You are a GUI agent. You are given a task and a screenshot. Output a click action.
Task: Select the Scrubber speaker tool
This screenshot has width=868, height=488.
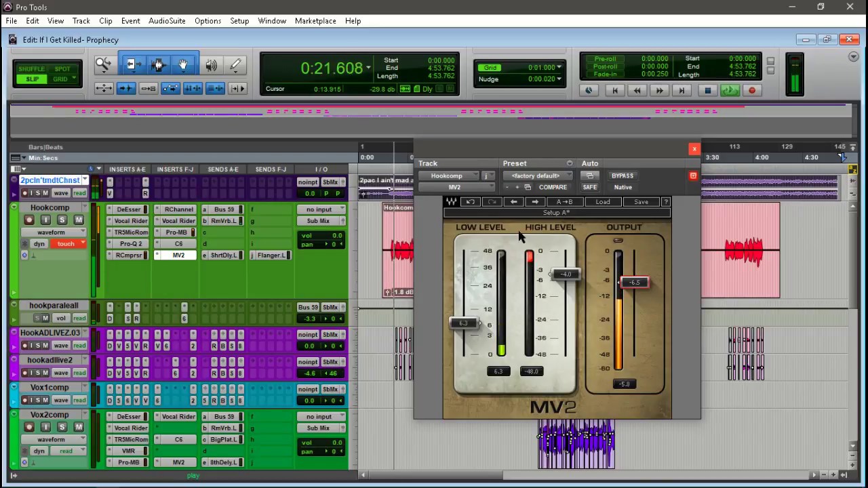[x=212, y=65]
